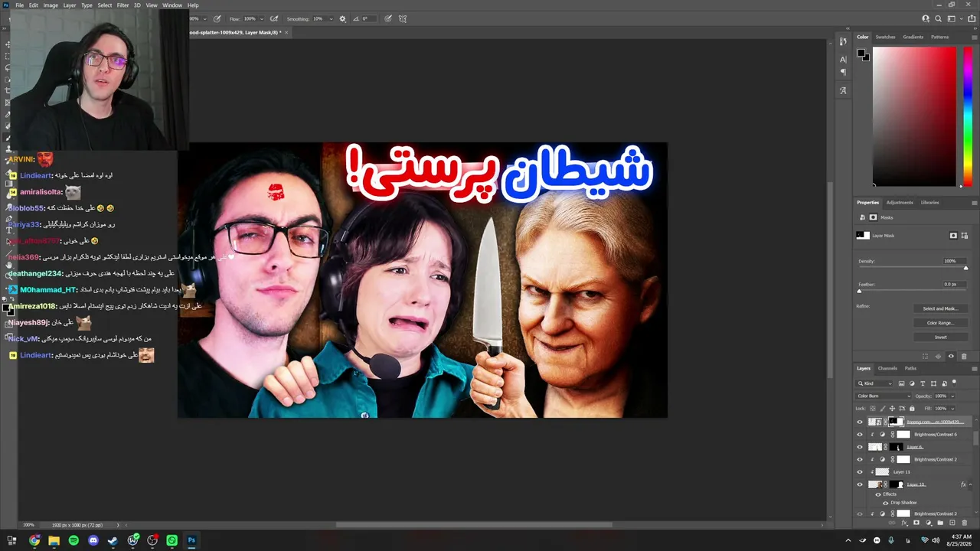Create new fill or adjustment layer

pos(929,523)
